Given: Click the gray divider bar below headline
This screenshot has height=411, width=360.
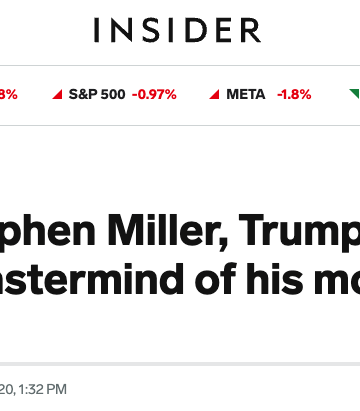Looking at the screenshot, I should [180, 364].
